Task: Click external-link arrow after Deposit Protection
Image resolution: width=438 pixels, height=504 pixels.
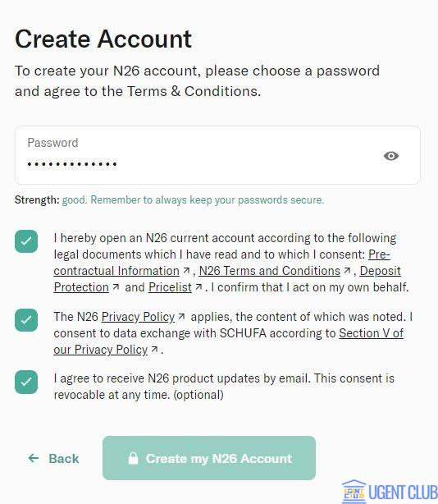Action: click(x=116, y=287)
